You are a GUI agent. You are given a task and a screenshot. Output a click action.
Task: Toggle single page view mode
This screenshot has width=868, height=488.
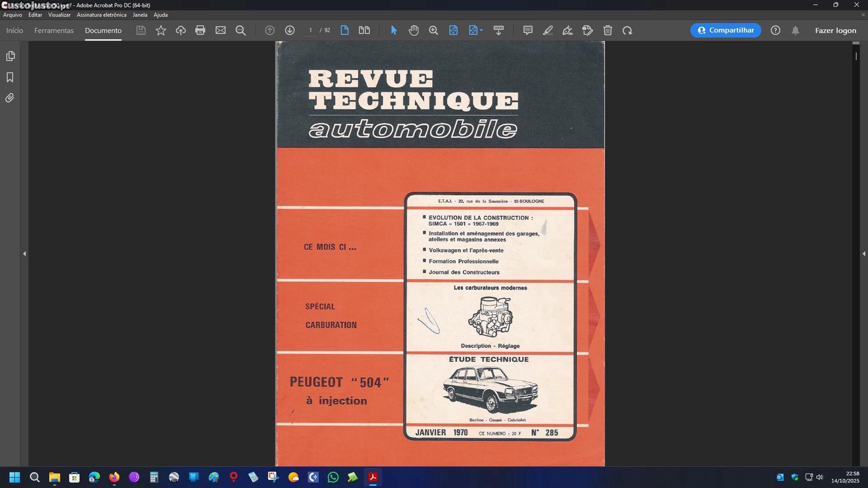click(x=344, y=30)
